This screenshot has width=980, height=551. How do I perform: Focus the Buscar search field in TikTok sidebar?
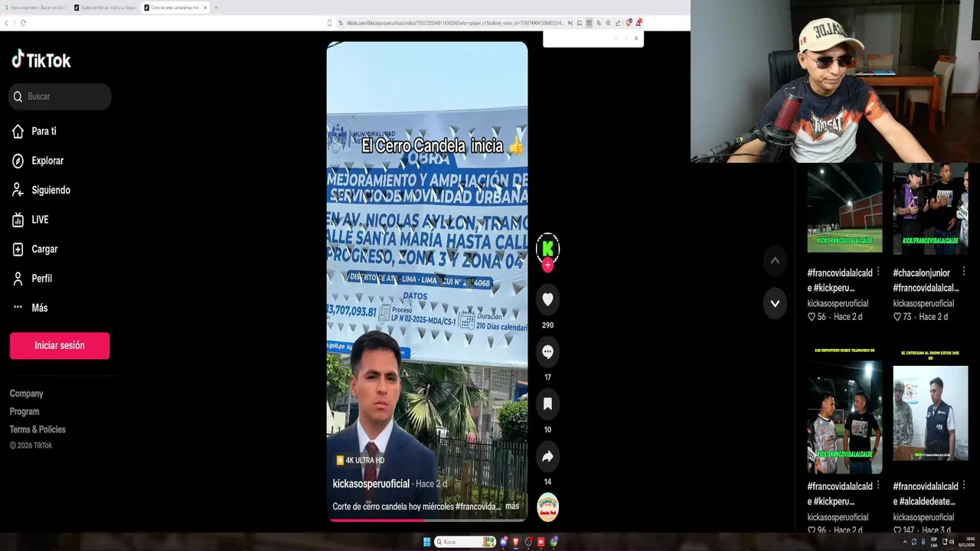tap(60, 96)
